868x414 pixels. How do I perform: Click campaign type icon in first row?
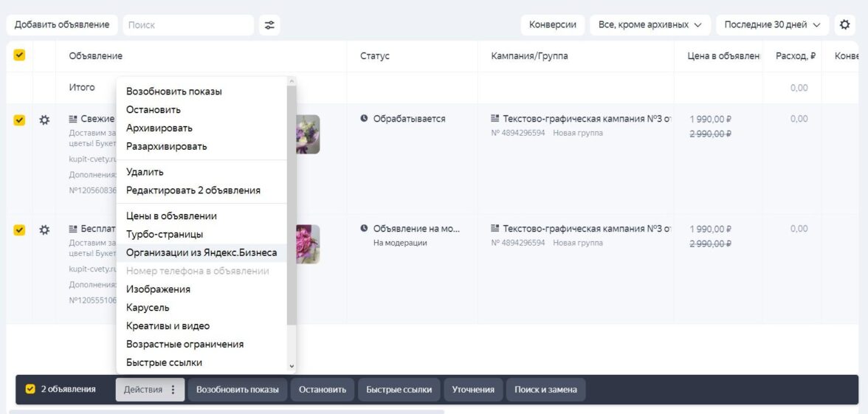[x=495, y=119]
